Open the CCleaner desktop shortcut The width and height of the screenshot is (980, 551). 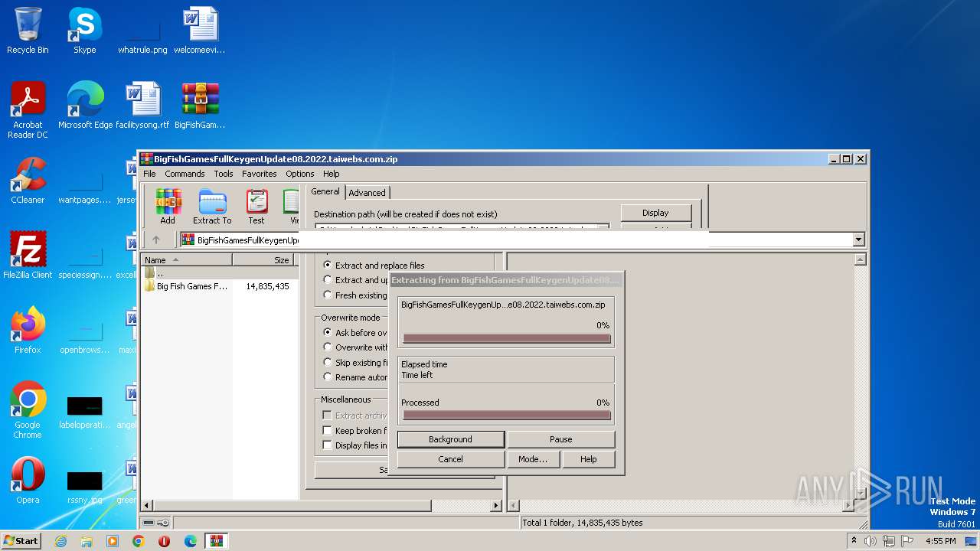tap(28, 181)
